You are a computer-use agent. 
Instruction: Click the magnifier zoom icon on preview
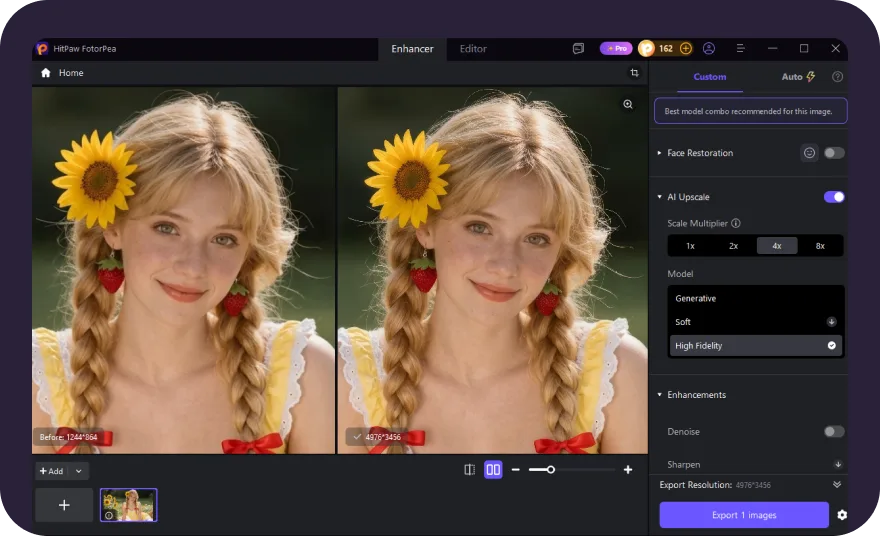627,104
